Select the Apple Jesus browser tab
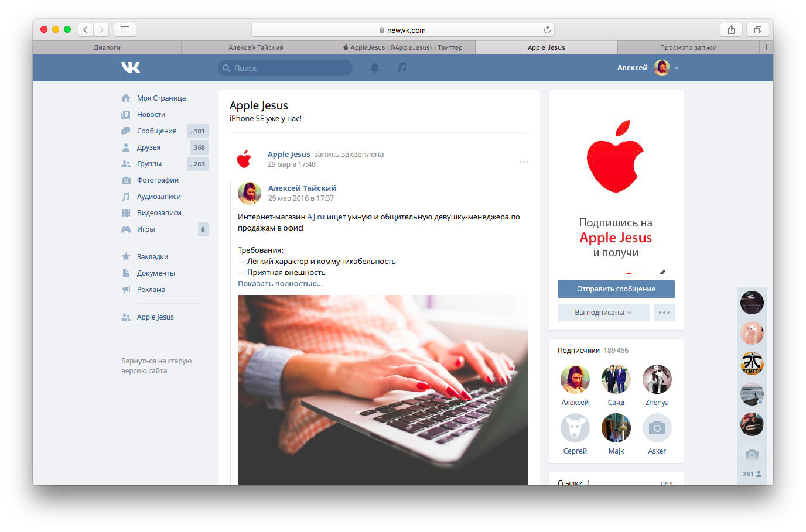Screen dimensions: 806x532 (x=547, y=47)
